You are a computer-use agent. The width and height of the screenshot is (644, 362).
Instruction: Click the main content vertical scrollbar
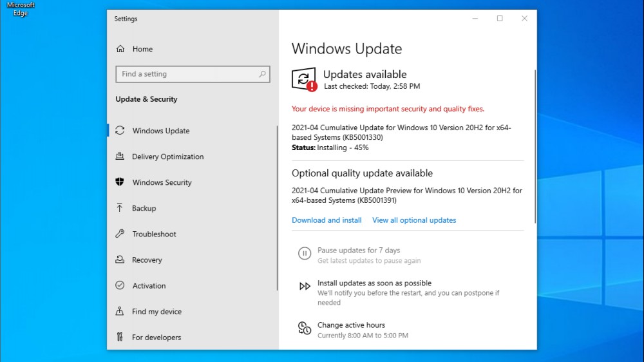535,147
